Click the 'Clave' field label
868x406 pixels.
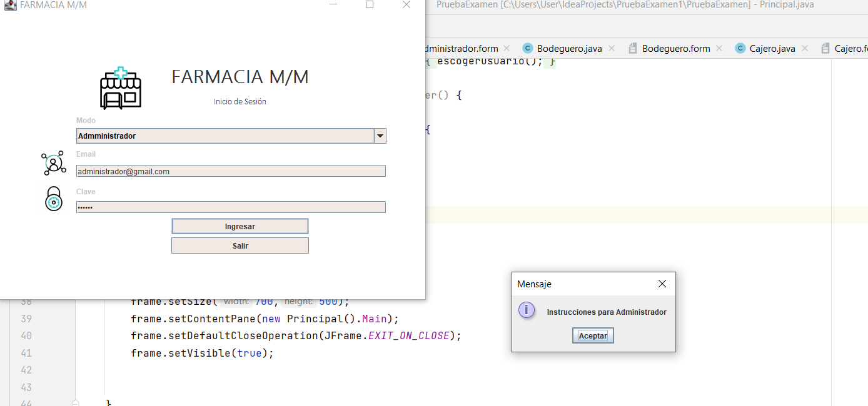click(x=86, y=192)
